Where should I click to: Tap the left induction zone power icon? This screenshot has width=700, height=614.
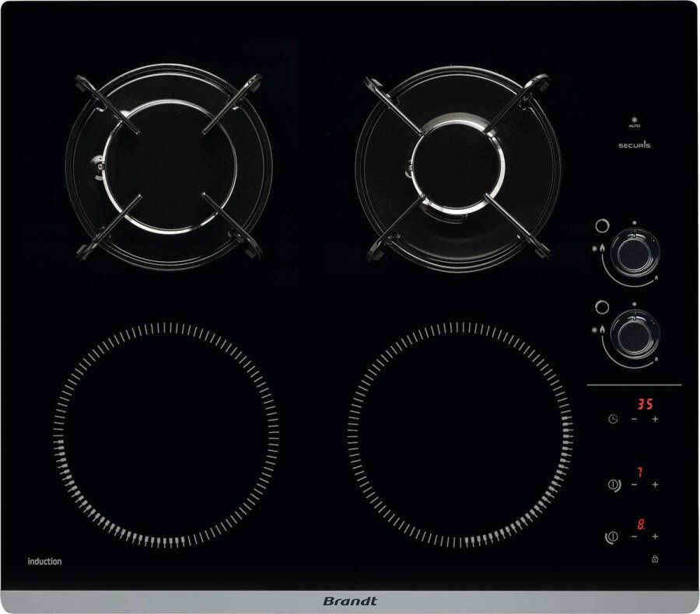611,536
